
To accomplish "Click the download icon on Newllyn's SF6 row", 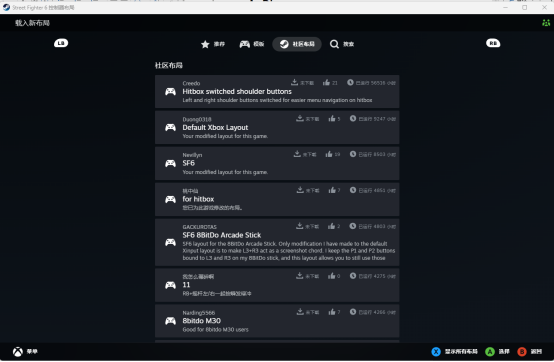I will (x=297, y=154).
